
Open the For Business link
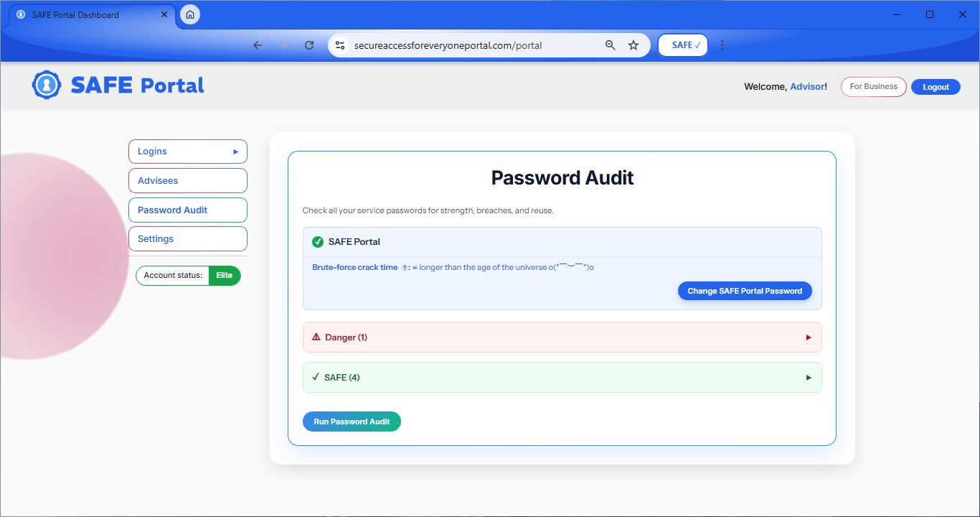tap(874, 87)
